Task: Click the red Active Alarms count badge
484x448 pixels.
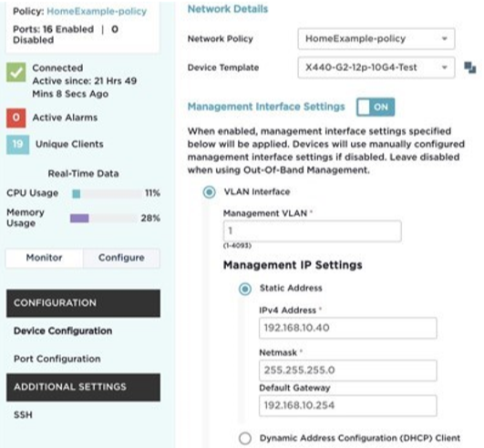Action: [x=16, y=117]
